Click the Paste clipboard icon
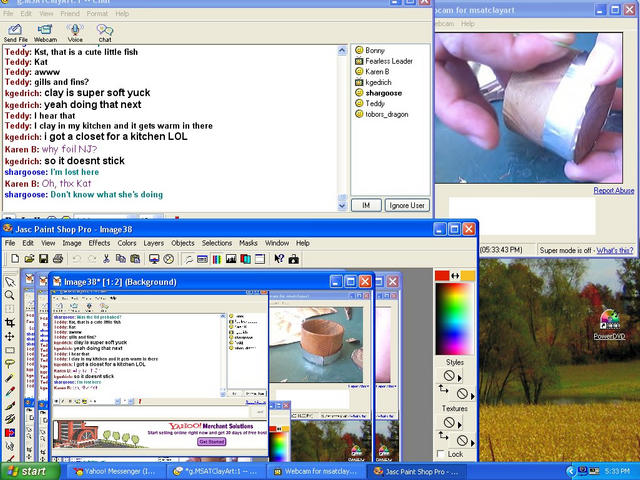 point(135,259)
